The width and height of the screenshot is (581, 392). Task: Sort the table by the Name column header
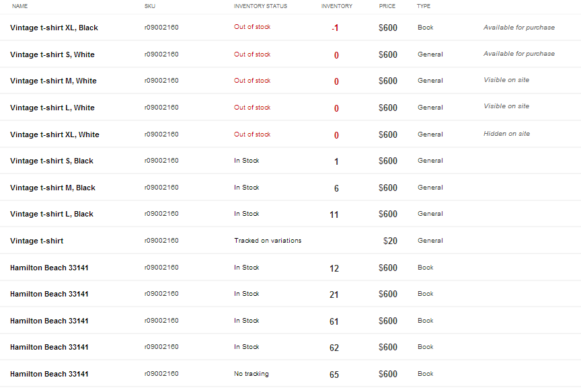point(20,6)
